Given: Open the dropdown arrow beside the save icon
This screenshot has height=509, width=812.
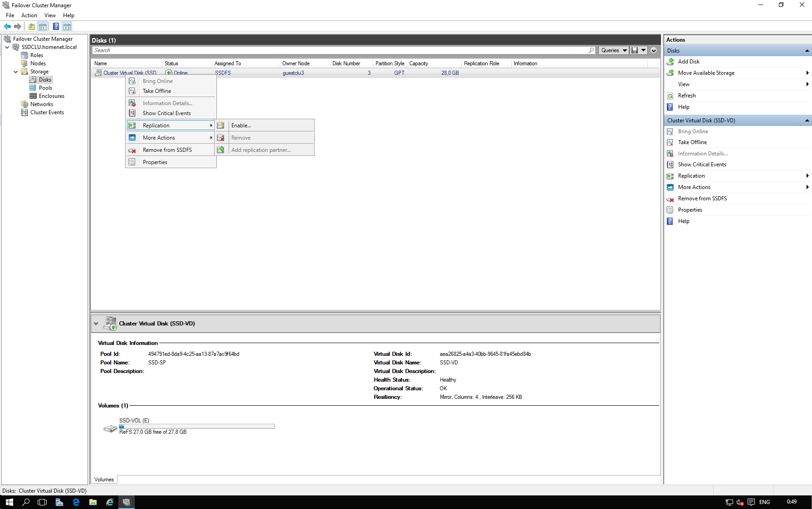Looking at the screenshot, I should (643, 50).
